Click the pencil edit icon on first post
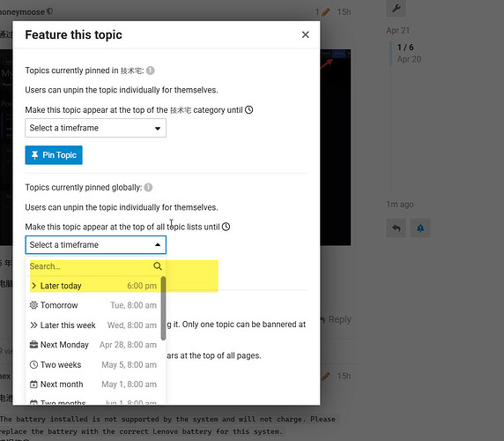Image resolution: width=504 pixels, height=441 pixels. coord(326,12)
